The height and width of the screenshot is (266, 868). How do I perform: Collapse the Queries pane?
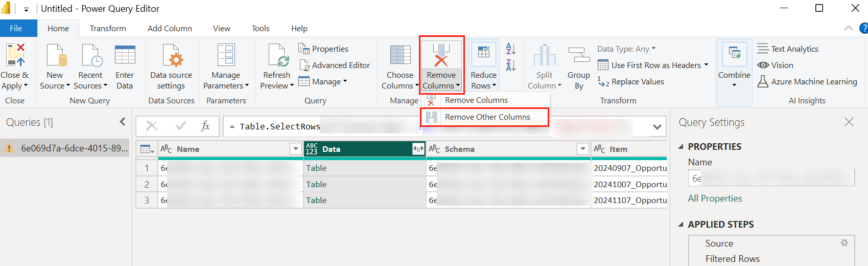123,122
